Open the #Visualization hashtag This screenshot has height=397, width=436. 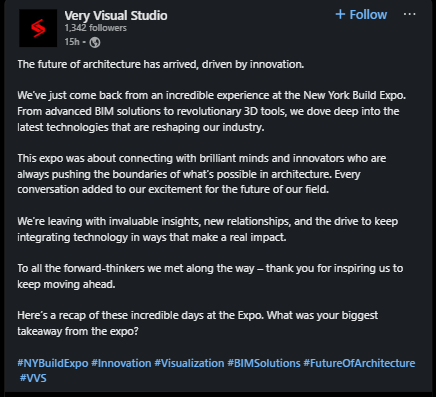coord(189,363)
